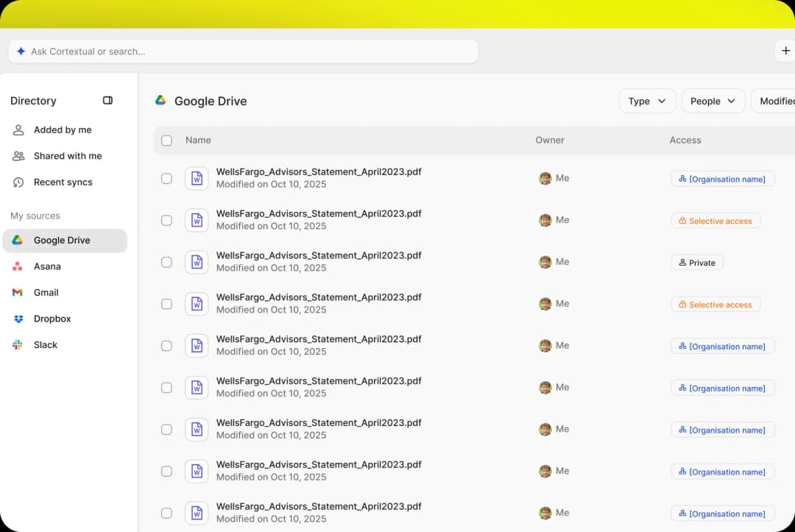Click the sparkle icon in the search bar

pyautogui.click(x=21, y=52)
